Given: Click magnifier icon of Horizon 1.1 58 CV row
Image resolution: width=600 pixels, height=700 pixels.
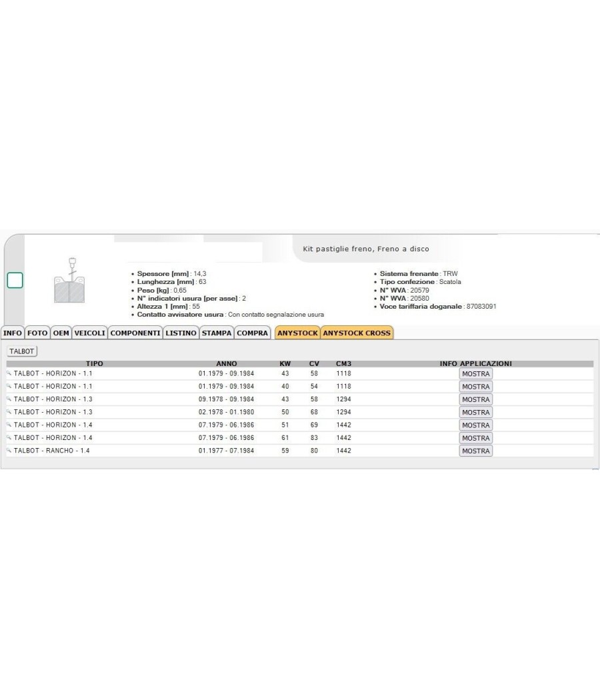Looking at the screenshot, I should click(x=9, y=373).
